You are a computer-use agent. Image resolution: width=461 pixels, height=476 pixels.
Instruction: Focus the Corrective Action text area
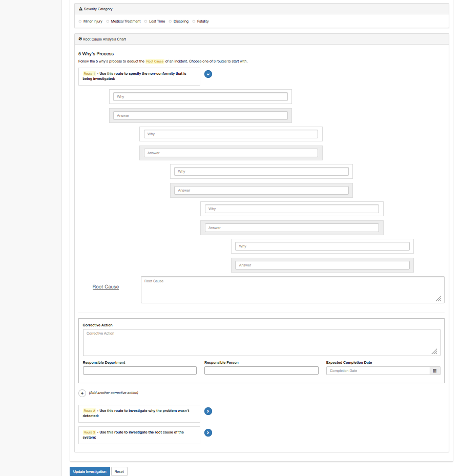pos(261,342)
